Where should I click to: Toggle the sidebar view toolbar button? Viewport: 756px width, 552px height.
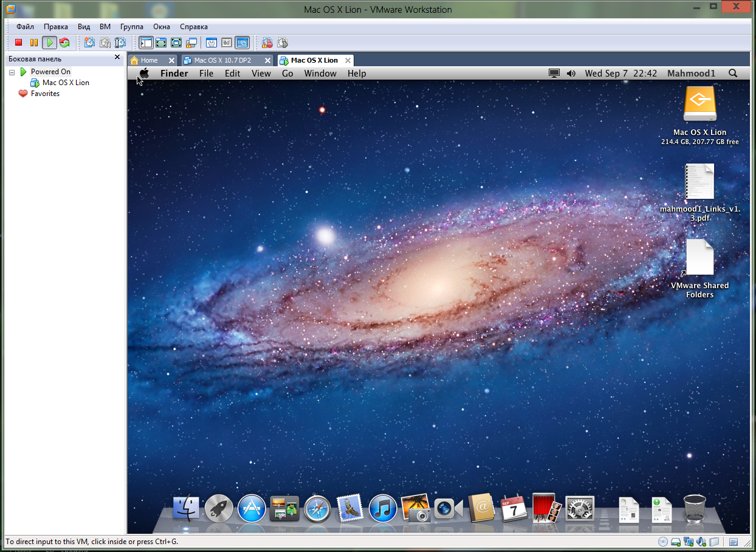click(146, 43)
